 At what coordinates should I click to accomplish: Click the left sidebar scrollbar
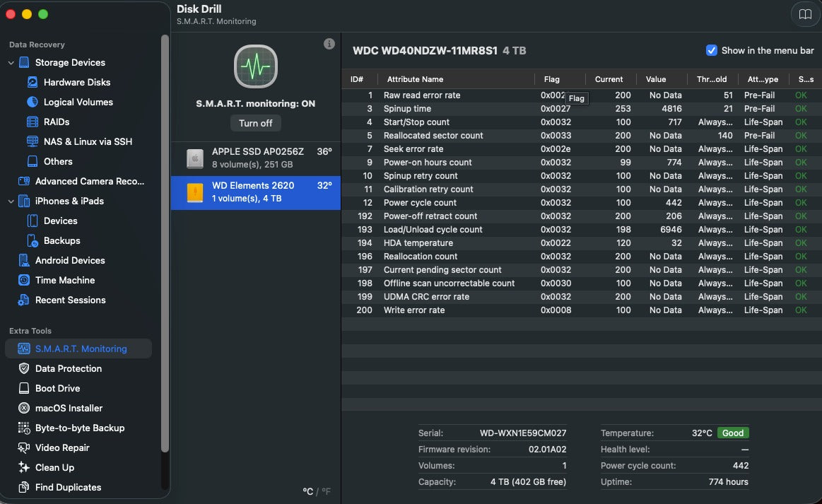point(165,243)
